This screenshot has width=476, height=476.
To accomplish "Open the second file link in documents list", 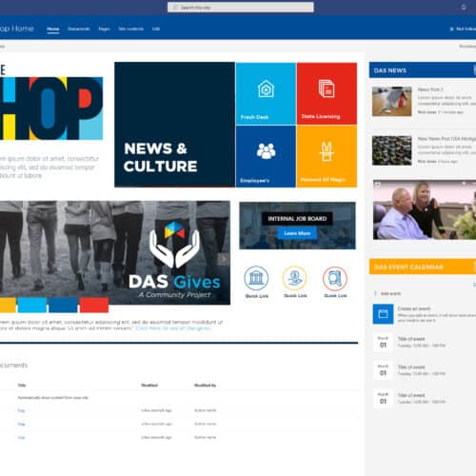I will pyautogui.click(x=21, y=424).
